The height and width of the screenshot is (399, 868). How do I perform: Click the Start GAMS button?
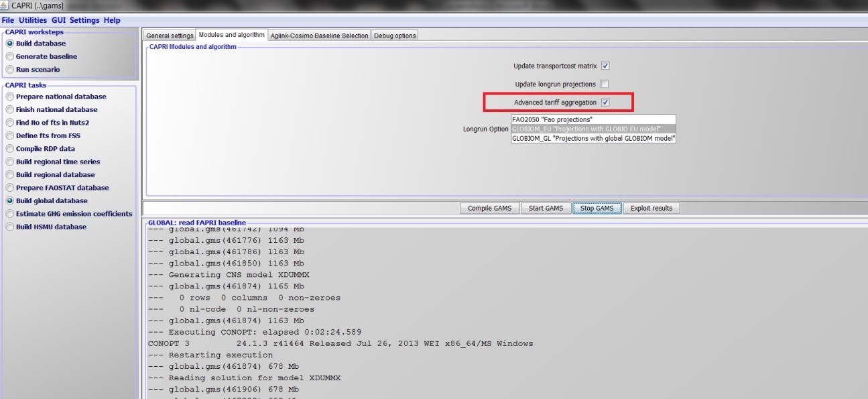546,208
